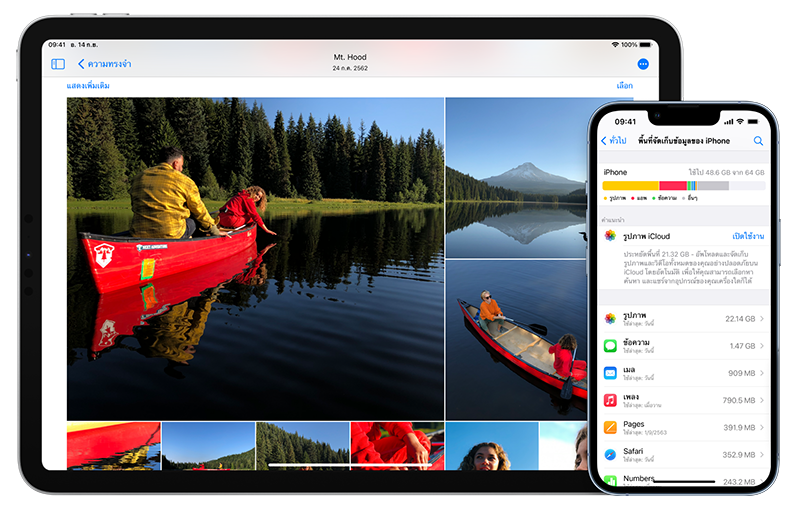
Task: Go back to ความทรงจำ on the iPad
Action: point(105,64)
